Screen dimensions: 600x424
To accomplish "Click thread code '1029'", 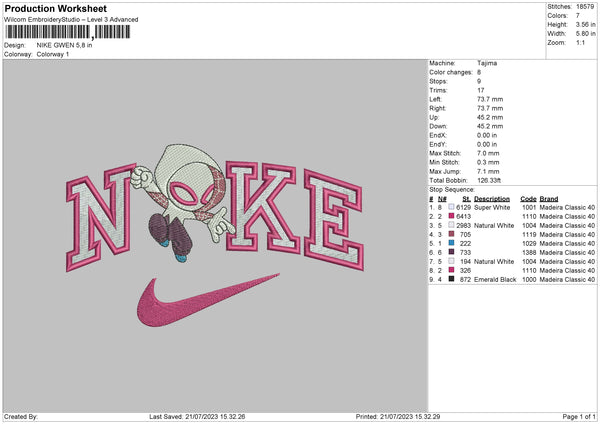I will point(529,243).
